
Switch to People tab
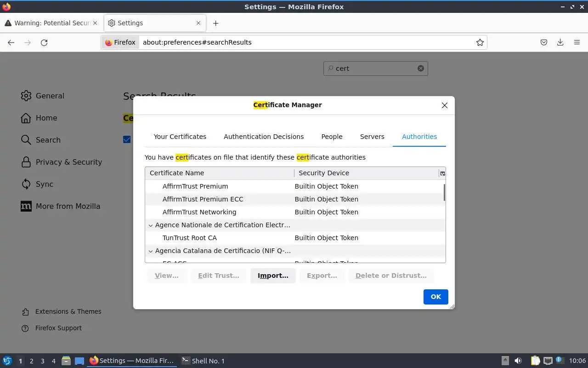pyautogui.click(x=332, y=137)
